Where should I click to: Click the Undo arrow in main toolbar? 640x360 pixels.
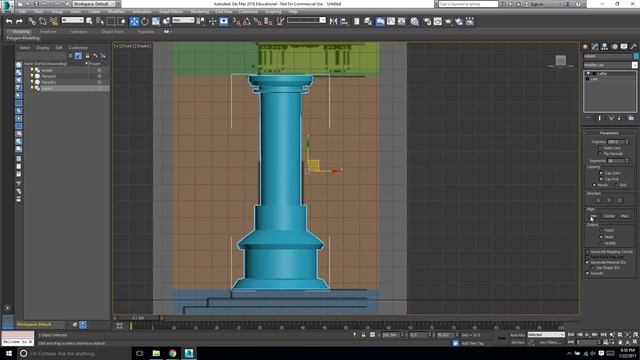[x=9, y=21]
